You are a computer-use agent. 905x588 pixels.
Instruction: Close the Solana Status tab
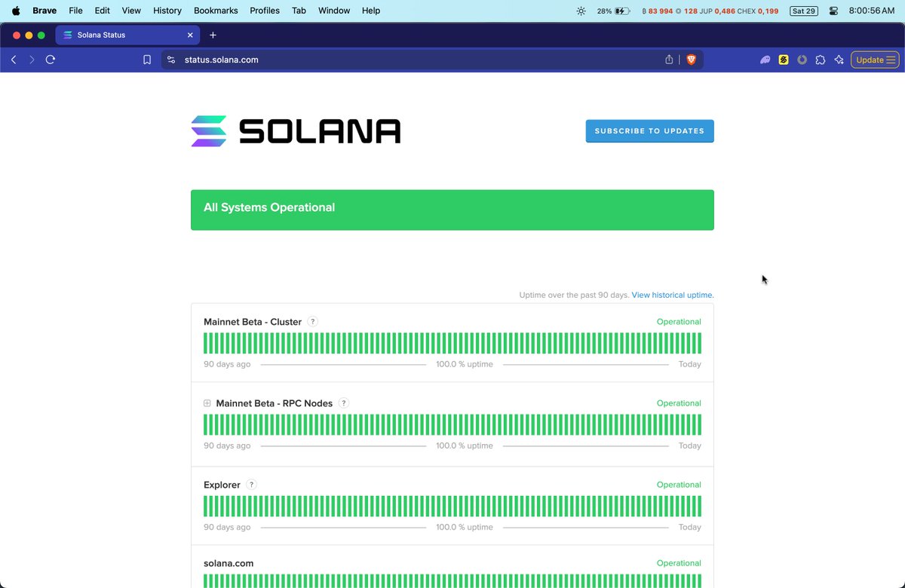190,35
